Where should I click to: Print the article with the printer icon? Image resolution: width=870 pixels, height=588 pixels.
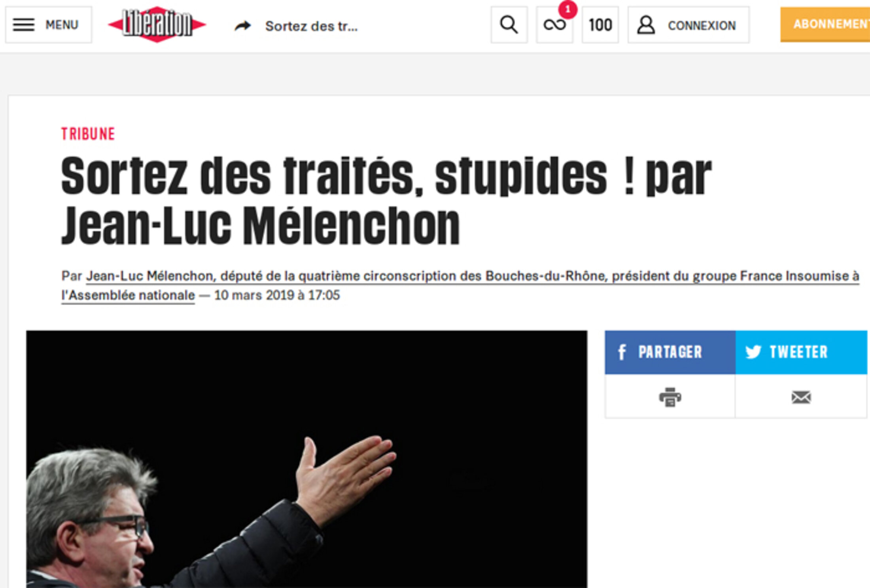tap(670, 397)
